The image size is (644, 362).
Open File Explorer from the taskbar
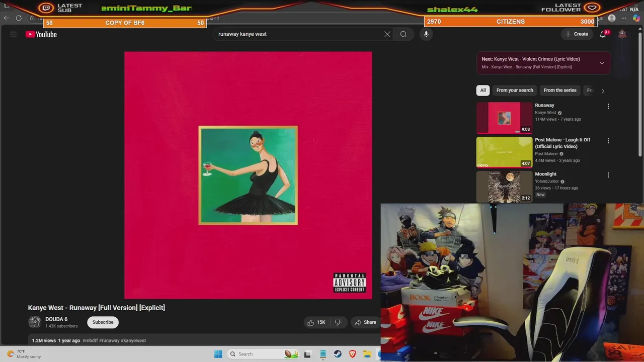[368, 354]
